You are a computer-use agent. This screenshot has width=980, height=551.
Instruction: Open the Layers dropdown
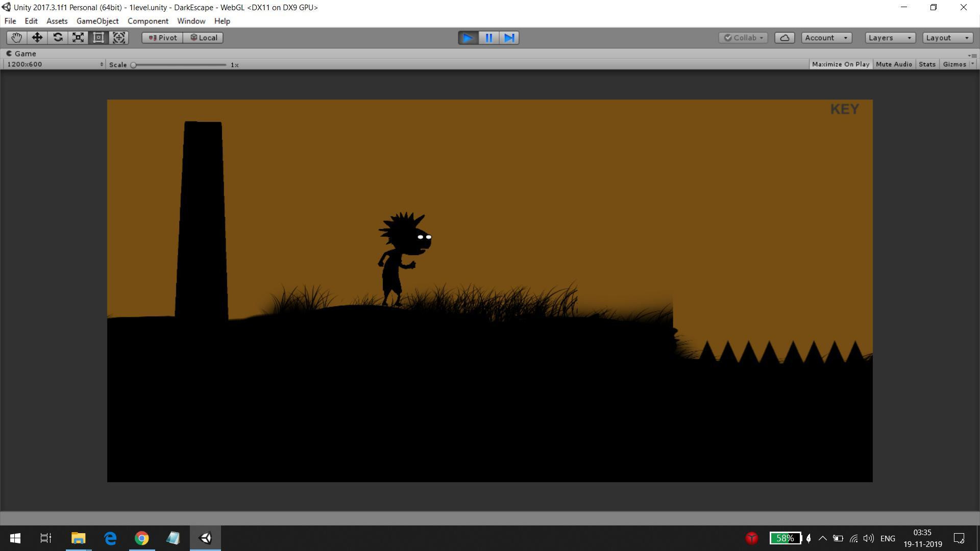[x=890, y=38]
